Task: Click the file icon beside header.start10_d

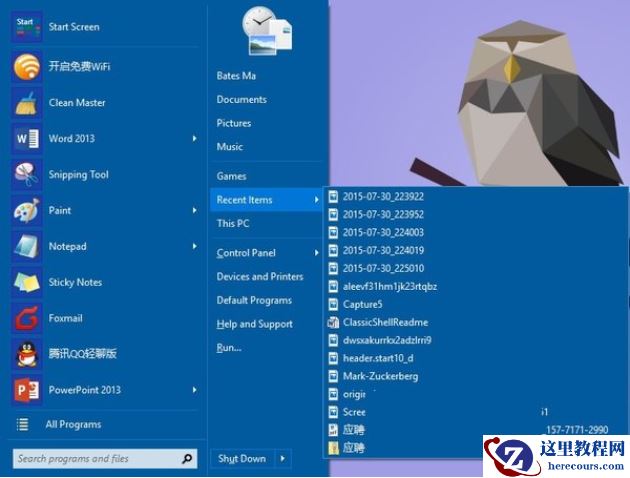Action: point(333,358)
